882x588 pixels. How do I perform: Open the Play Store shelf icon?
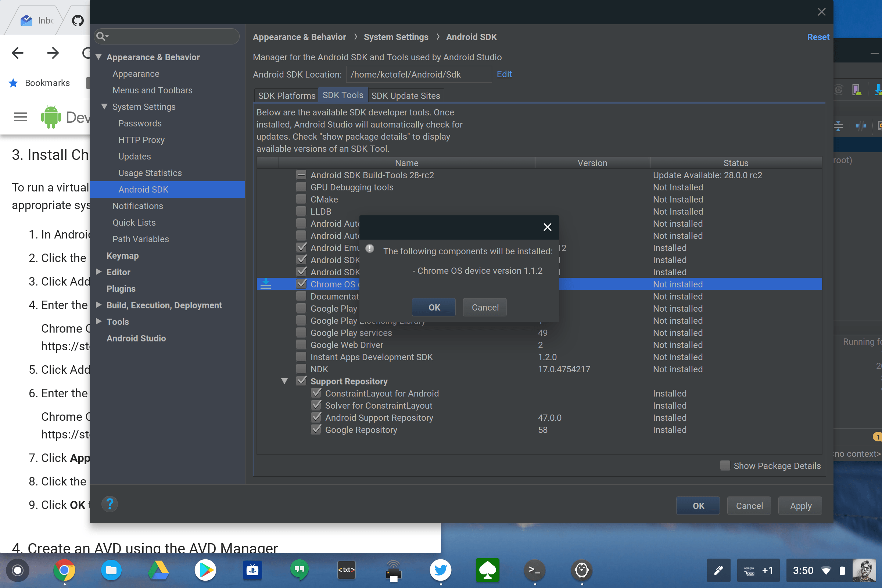(205, 570)
